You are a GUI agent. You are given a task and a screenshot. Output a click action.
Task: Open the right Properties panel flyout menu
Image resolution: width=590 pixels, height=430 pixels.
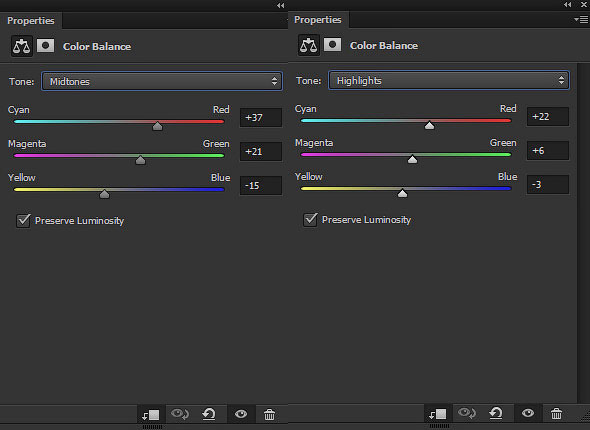581,20
